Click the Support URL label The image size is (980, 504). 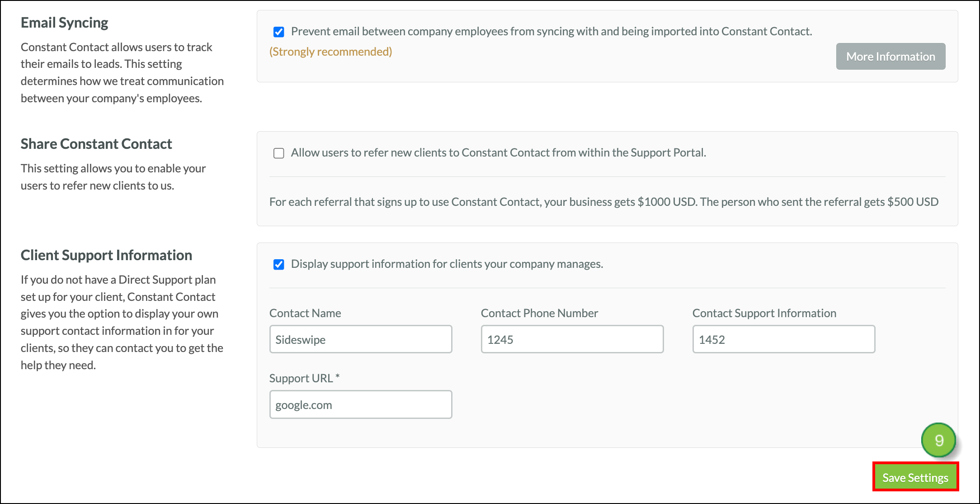tap(304, 378)
